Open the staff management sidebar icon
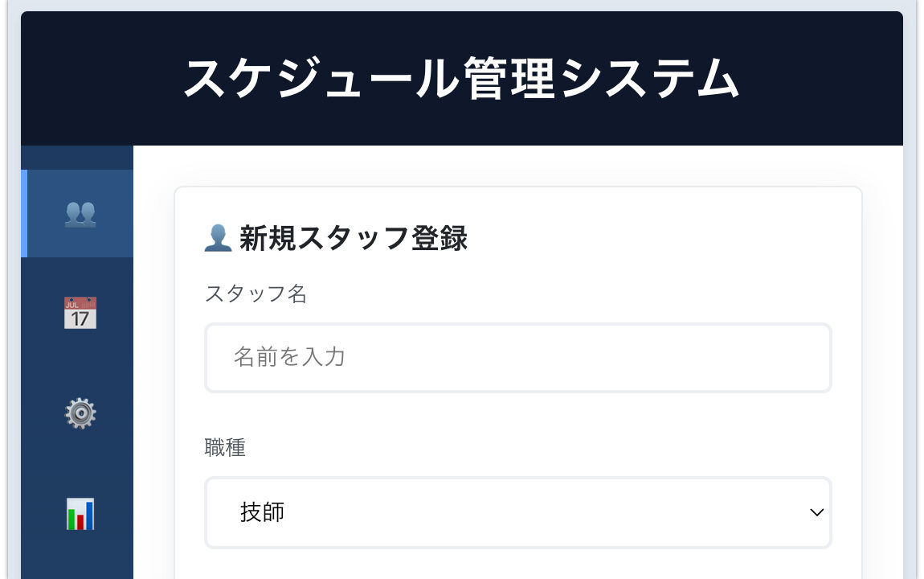Image resolution: width=924 pixels, height=579 pixels. (x=80, y=213)
